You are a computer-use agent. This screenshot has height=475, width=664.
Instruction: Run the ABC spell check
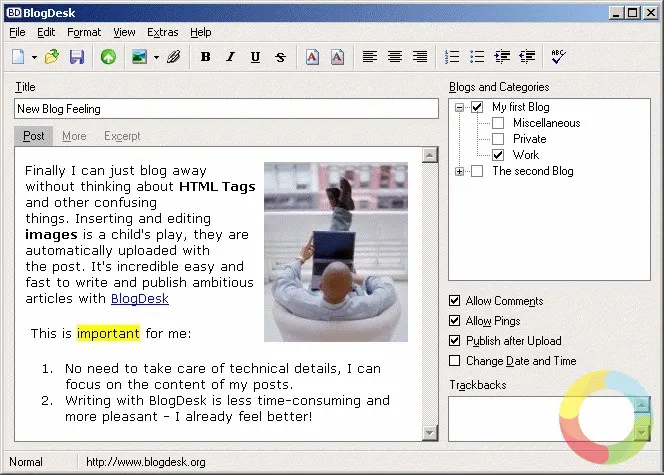(x=559, y=56)
